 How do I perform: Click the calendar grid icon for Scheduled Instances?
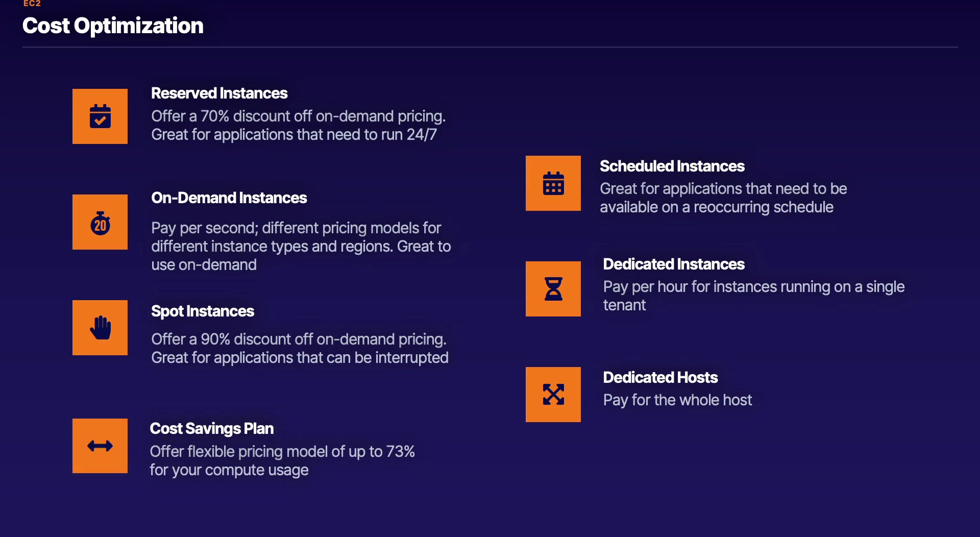[x=553, y=183]
